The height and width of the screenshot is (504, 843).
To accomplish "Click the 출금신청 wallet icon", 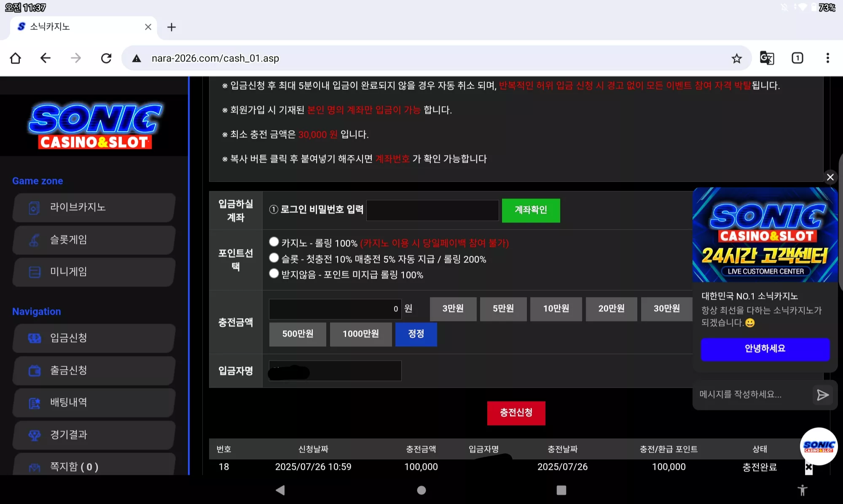I will tap(34, 370).
